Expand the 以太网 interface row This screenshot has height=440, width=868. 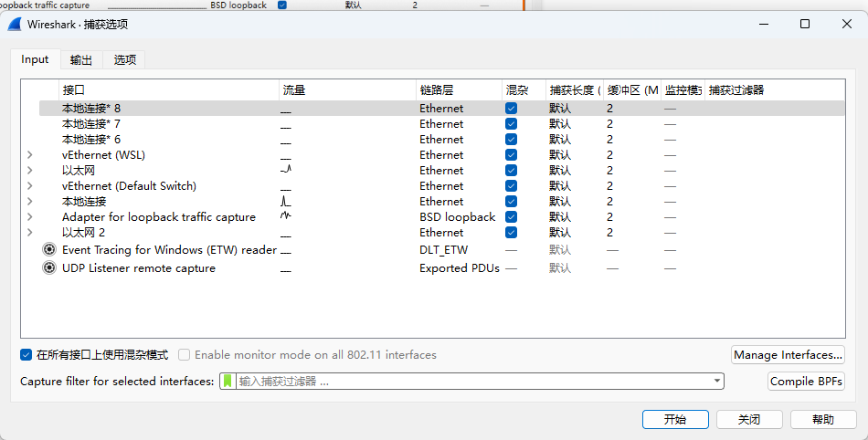coord(30,171)
